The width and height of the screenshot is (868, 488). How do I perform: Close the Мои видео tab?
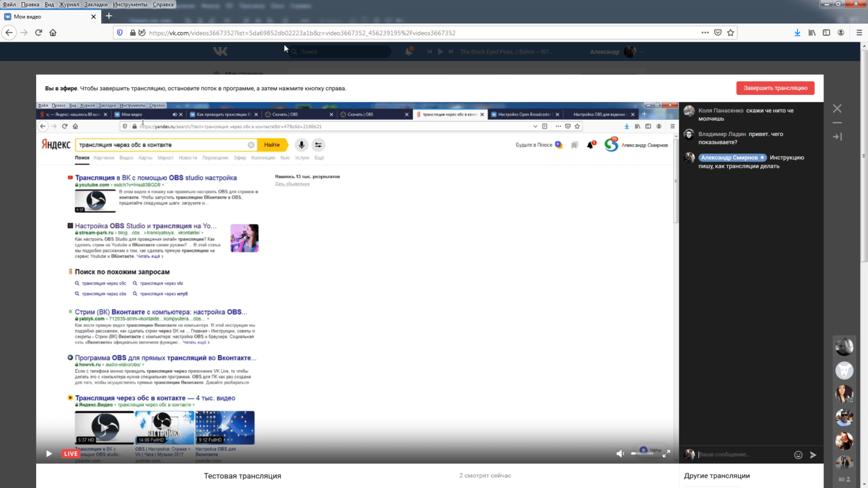click(x=93, y=16)
